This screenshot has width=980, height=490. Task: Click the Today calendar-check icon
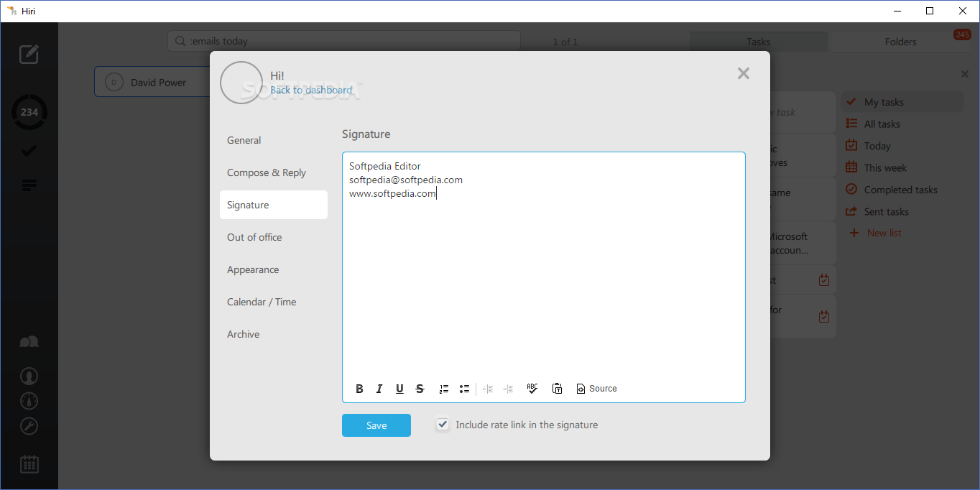(851, 145)
